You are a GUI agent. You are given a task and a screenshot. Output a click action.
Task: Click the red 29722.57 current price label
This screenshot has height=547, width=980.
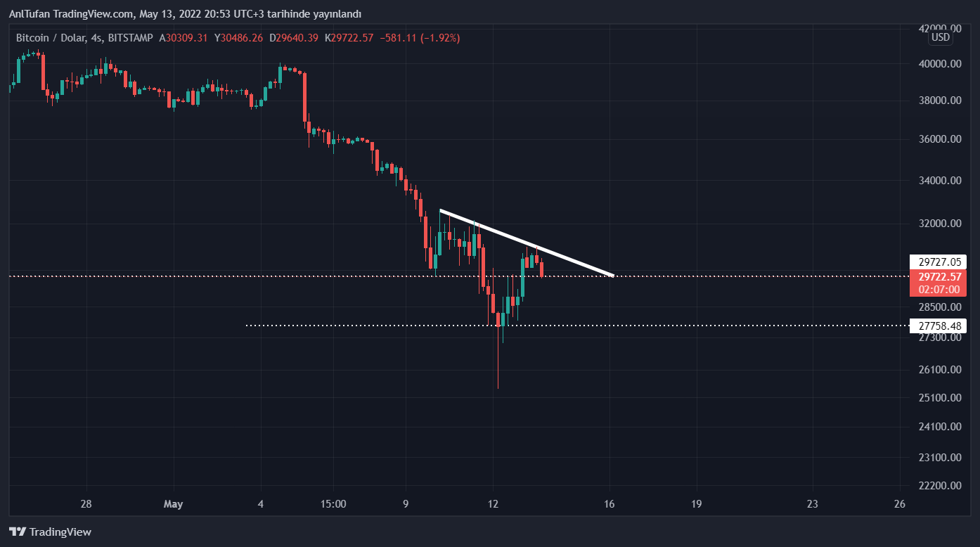pyautogui.click(x=937, y=276)
